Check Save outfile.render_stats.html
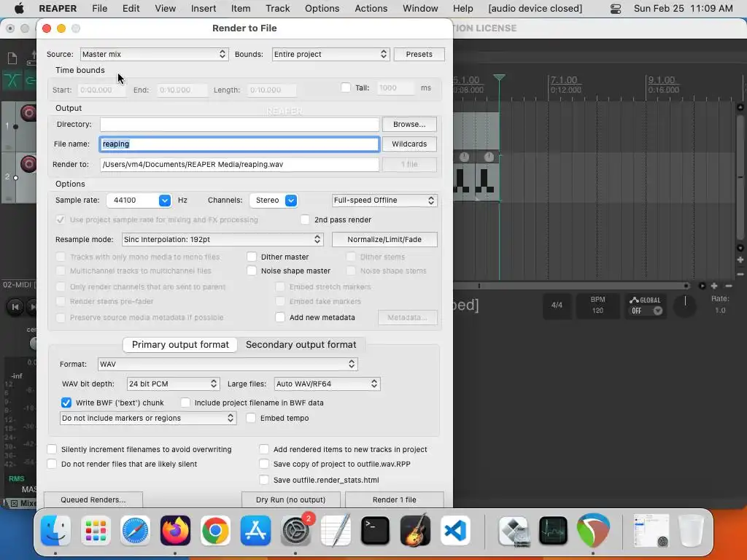This screenshot has height=560, width=747. [x=264, y=480]
